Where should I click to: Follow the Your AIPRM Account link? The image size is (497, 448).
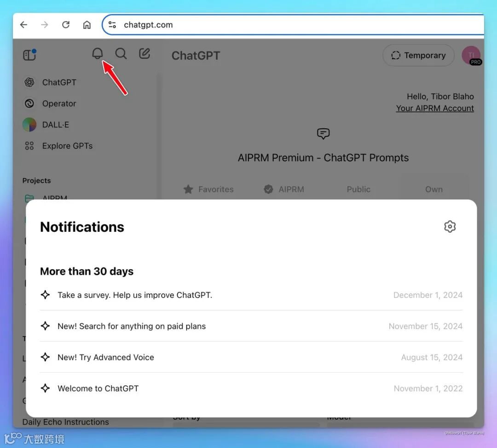click(x=435, y=109)
